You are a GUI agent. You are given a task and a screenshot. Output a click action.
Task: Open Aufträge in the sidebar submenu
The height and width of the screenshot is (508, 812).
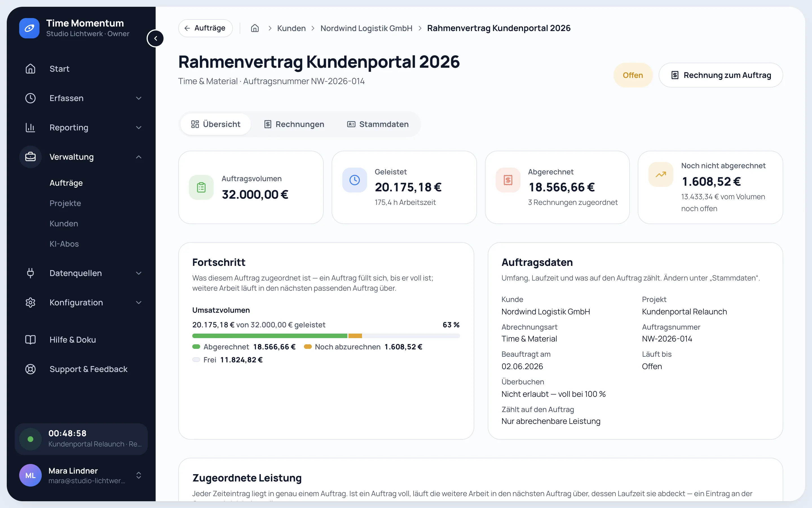pos(66,183)
